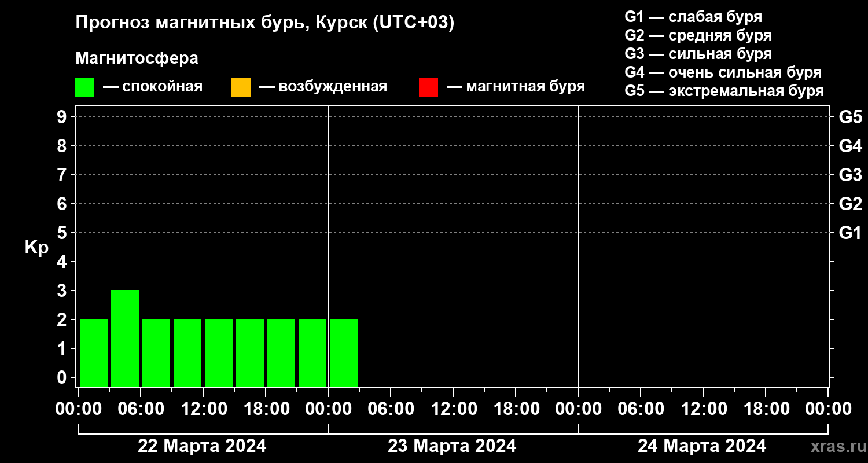868x463 pixels.
Task: Click legend line 'G2 — средняя буря'
Action: point(698,35)
